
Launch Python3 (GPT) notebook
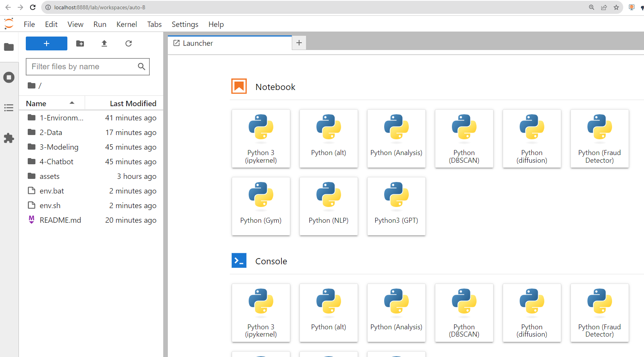click(396, 206)
